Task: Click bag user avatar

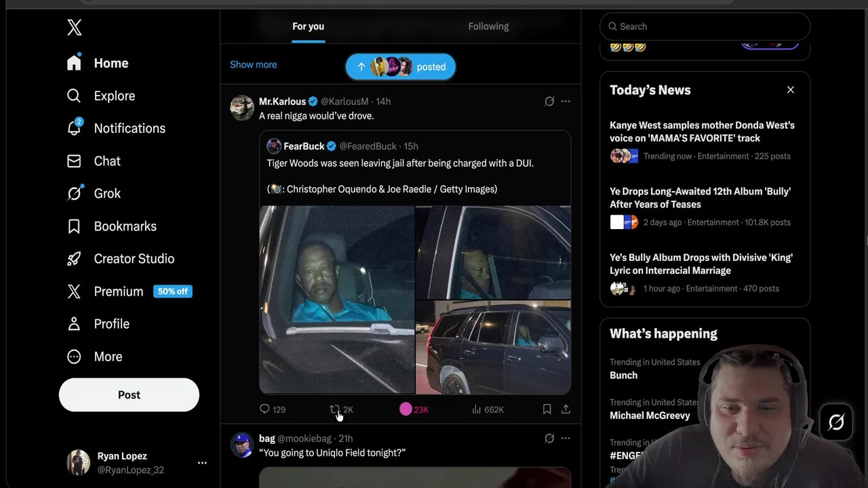Action: tap(242, 445)
